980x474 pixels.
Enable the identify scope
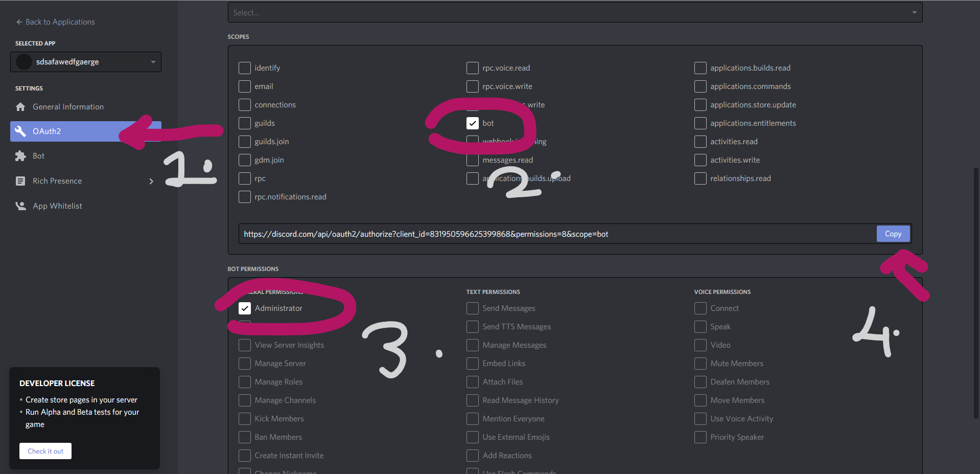[245, 68]
